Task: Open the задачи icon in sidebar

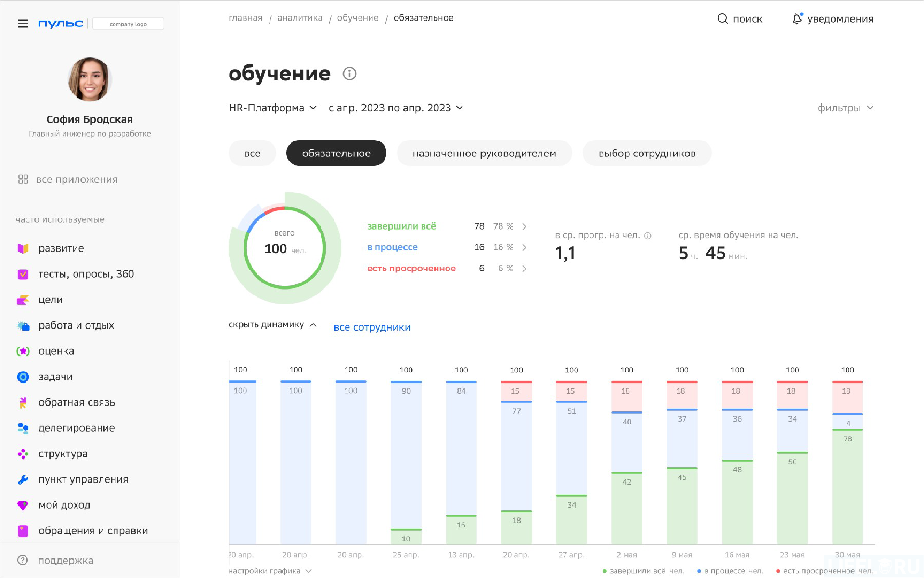Action: (x=23, y=377)
